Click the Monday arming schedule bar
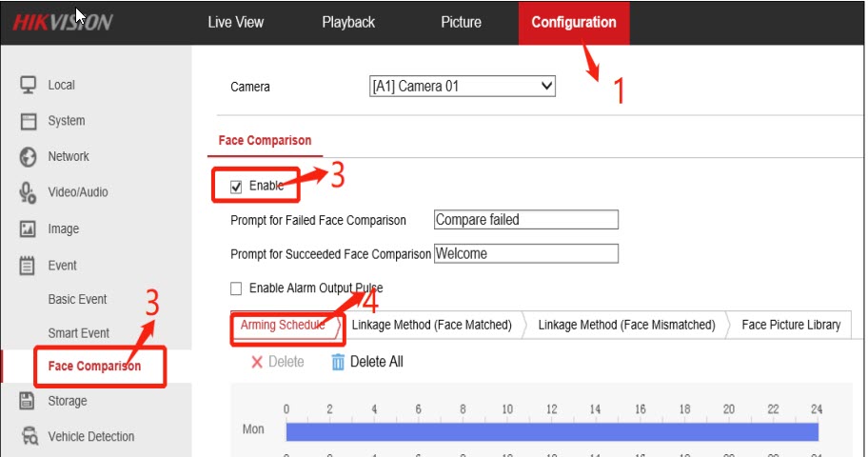 click(x=552, y=431)
